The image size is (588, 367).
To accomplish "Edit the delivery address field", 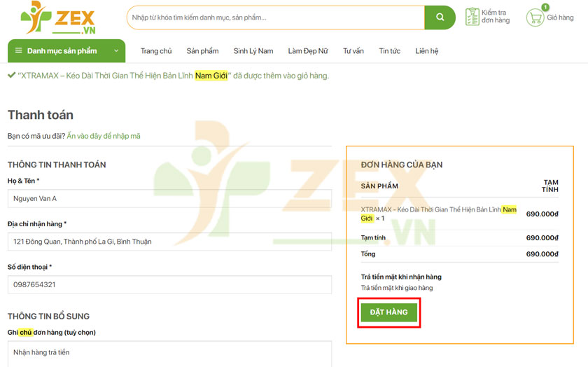I will click(x=169, y=242).
